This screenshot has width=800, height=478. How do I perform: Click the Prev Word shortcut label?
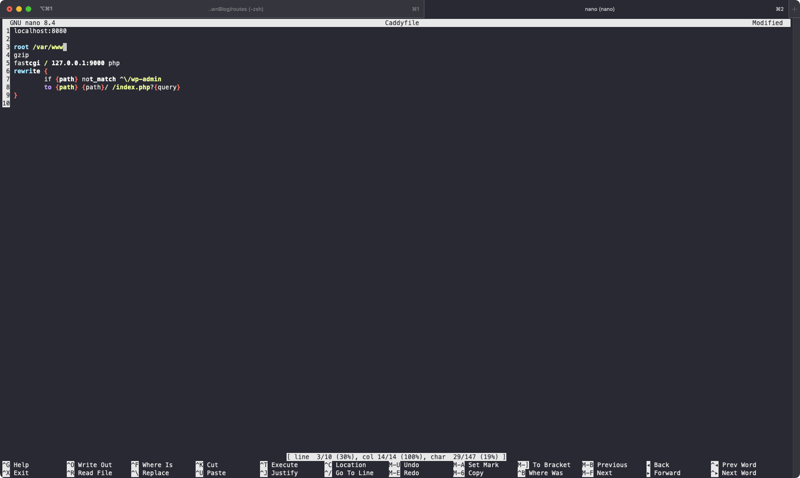pyautogui.click(x=739, y=465)
